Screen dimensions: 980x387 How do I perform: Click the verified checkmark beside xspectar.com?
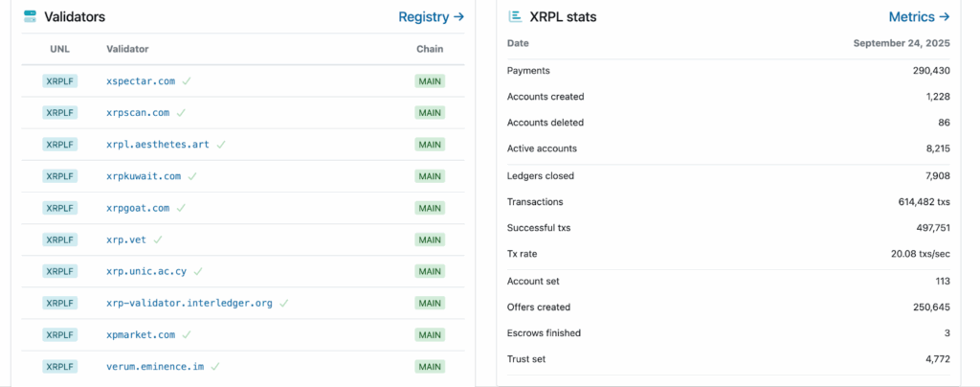187,81
